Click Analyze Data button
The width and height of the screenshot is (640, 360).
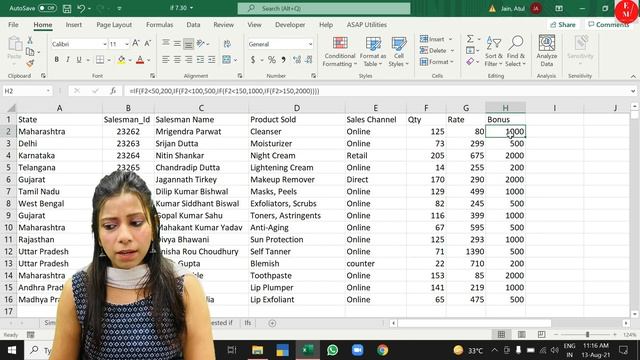[x=547, y=51]
